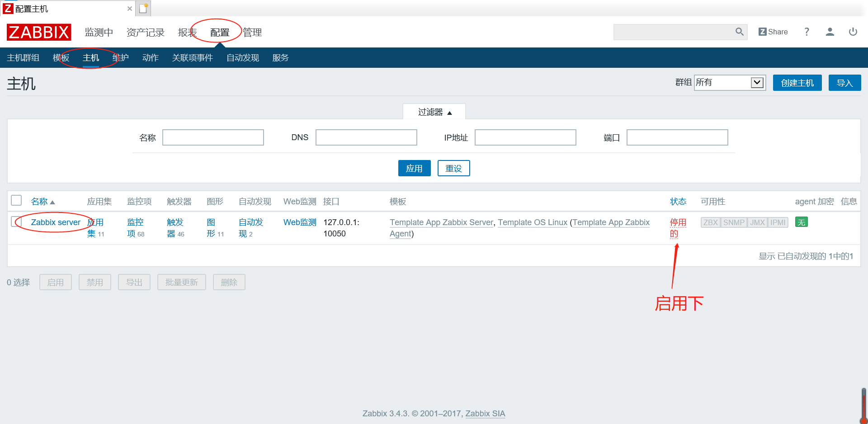Open the Zabbix server host link

pyautogui.click(x=56, y=222)
